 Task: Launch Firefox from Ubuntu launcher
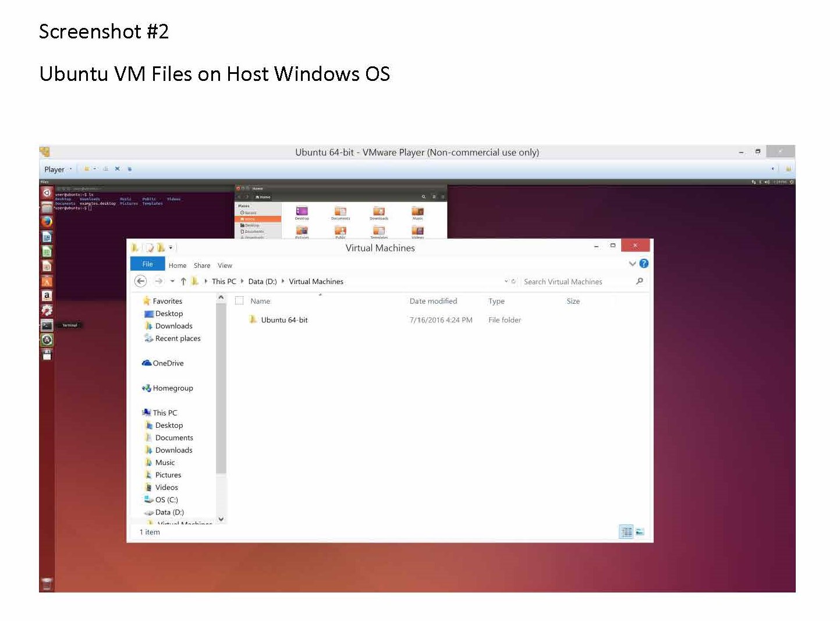point(47,222)
